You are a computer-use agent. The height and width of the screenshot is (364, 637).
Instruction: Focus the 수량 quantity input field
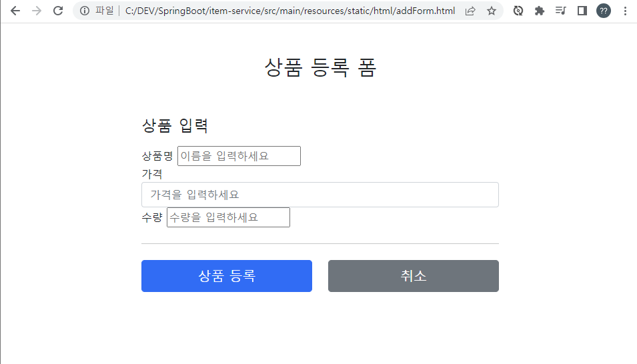pos(228,217)
